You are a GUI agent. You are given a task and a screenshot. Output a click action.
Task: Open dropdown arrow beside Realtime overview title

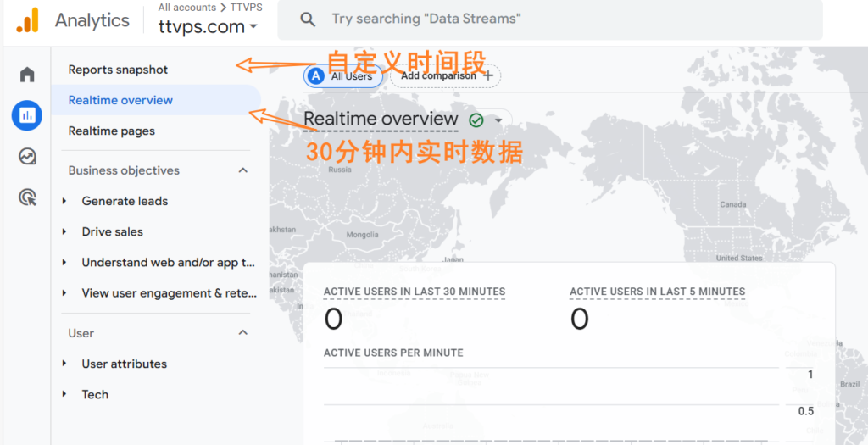(498, 120)
